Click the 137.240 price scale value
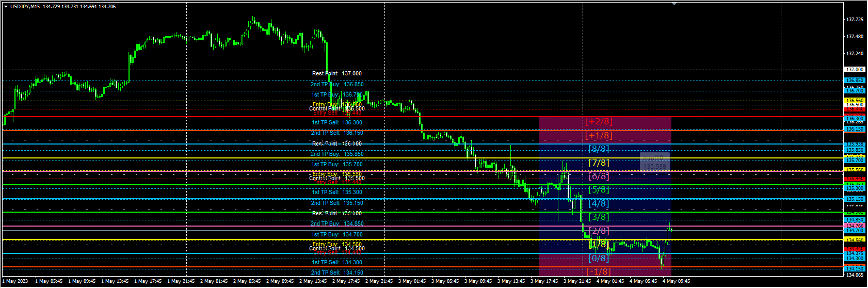The width and height of the screenshot is (868, 288). [x=855, y=54]
